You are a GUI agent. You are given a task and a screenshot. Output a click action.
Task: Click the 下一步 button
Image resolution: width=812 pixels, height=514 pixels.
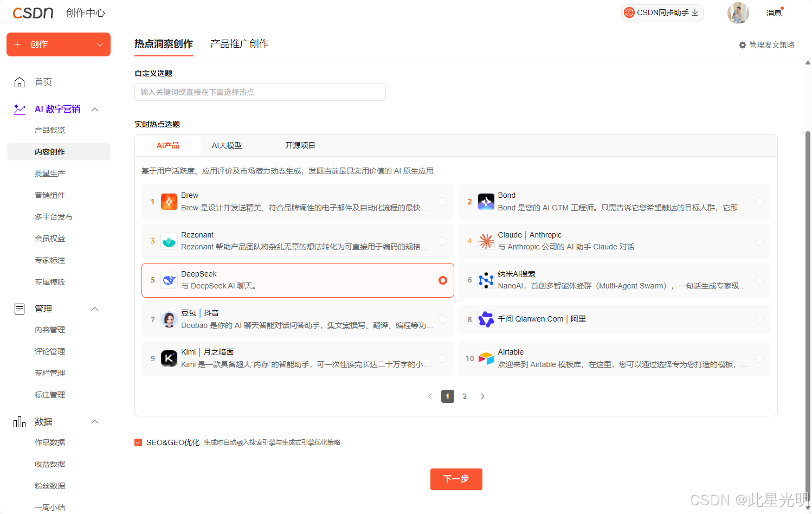pyautogui.click(x=456, y=479)
